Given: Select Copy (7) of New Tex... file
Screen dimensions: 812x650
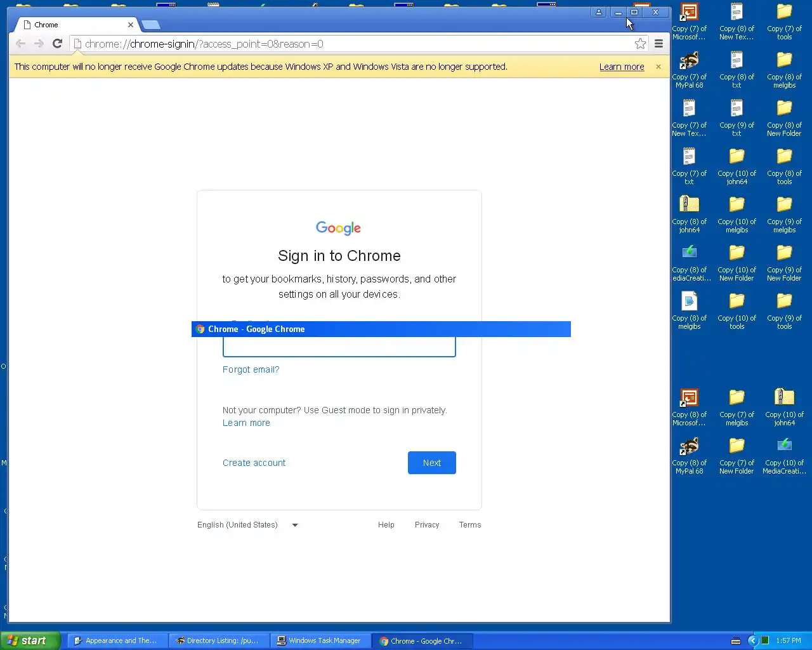Looking at the screenshot, I should [x=689, y=119].
